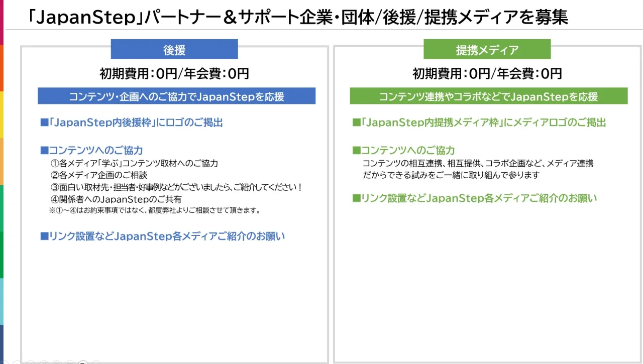Click 初期費用:0円/年会費:0円 in the 提携メディア panel
The height and width of the screenshot is (364, 643).
pyautogui.click(x=487, y=74)
